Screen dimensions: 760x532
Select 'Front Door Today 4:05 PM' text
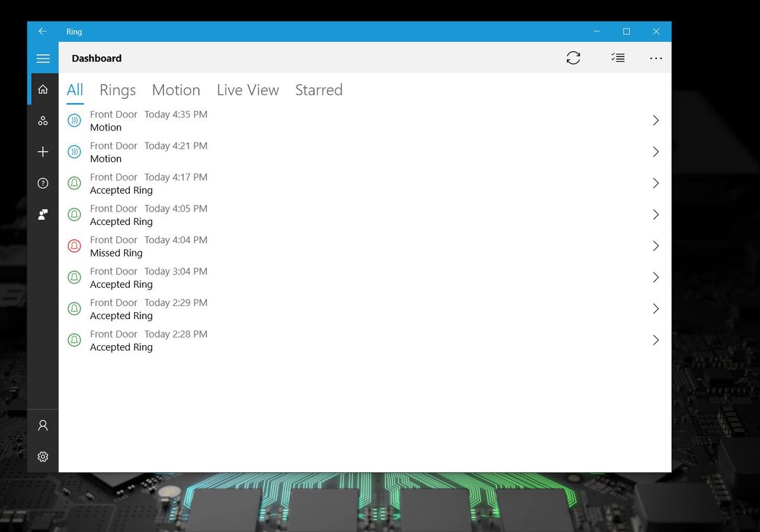click(149, 208)
